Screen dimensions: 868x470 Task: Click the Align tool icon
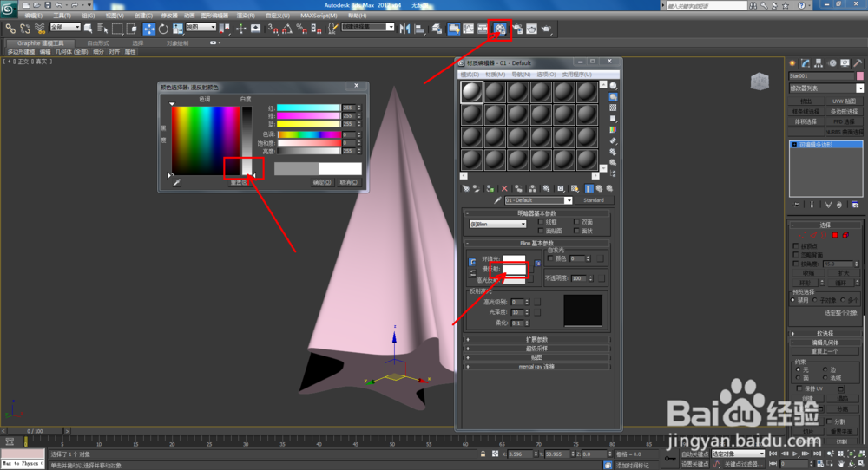[419, 29]
